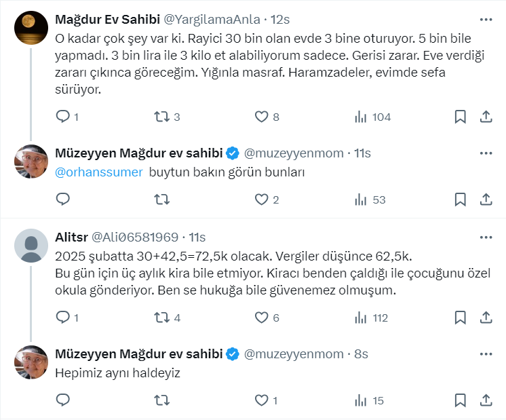
Task: Share the YargilamaAnla tweet
Action: (x=486, y=117)
